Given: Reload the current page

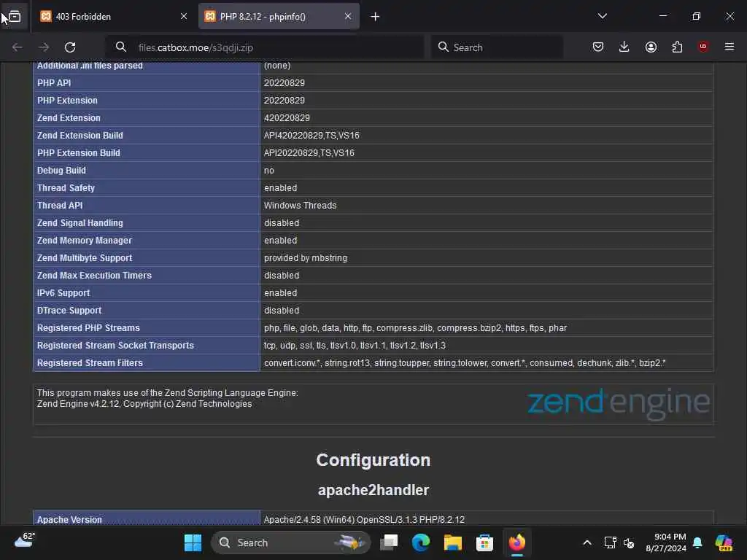Looking at the screenshot, I should (70, 47).
